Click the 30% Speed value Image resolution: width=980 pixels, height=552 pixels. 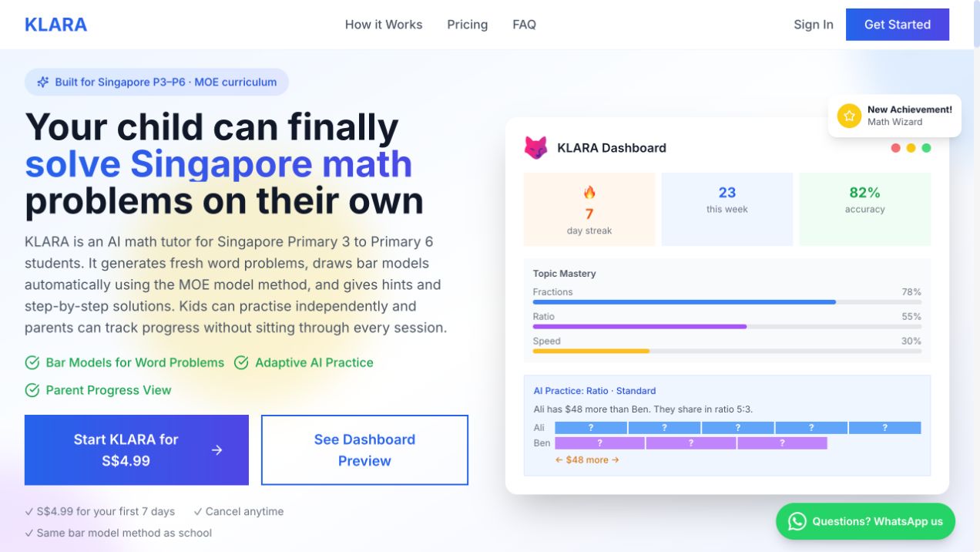click(911, 342)
